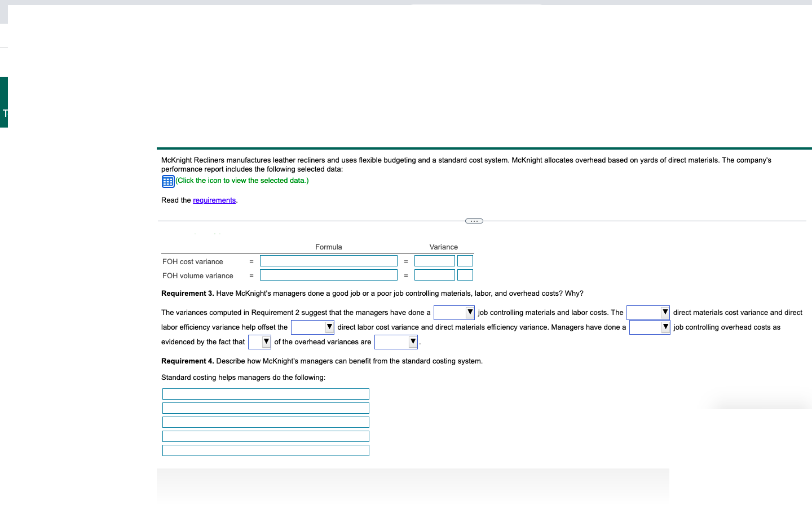The width and height of the screenshot is (812, 508).
Task: Click the FOH volume variance F/U small box
Action: coord(465,275)
